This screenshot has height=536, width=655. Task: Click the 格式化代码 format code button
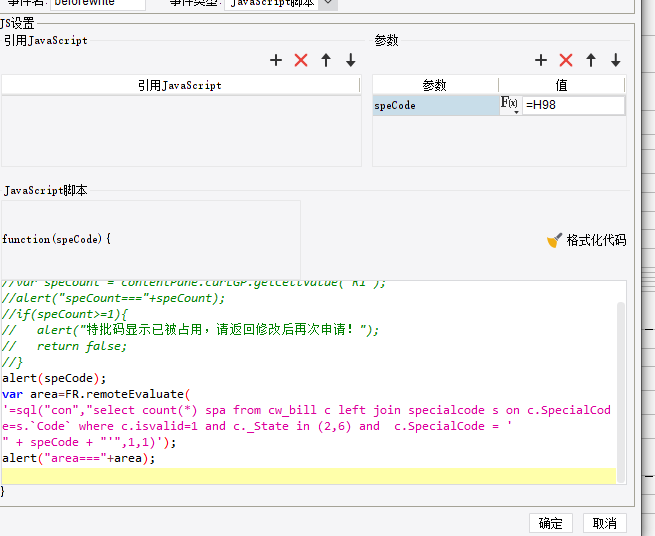point(586,240)
